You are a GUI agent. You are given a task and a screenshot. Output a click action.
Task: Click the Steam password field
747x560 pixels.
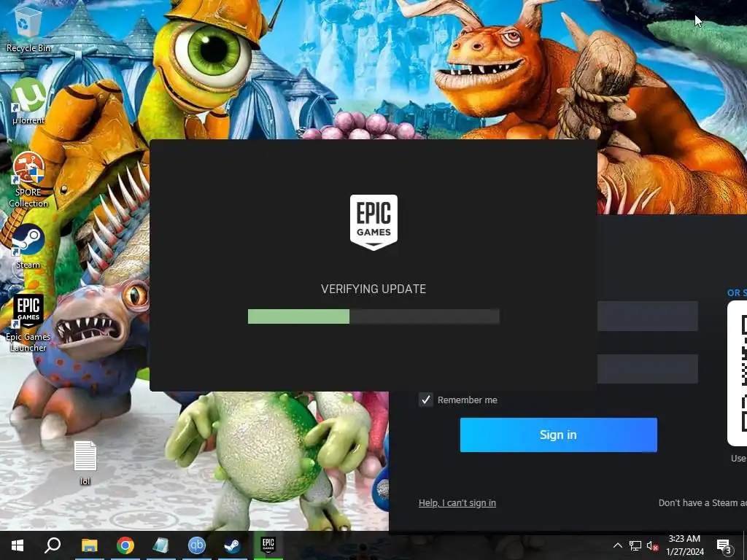[x=648, y=368]
